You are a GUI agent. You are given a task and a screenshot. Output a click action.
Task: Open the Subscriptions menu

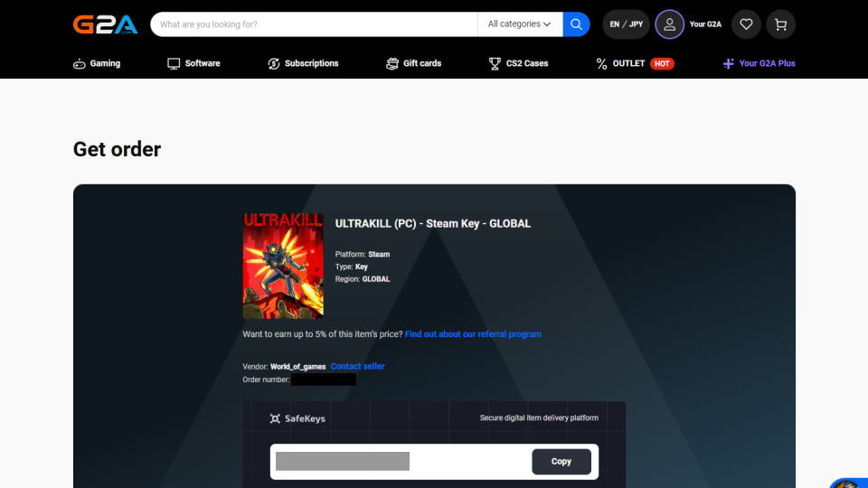tap(303, 63)
